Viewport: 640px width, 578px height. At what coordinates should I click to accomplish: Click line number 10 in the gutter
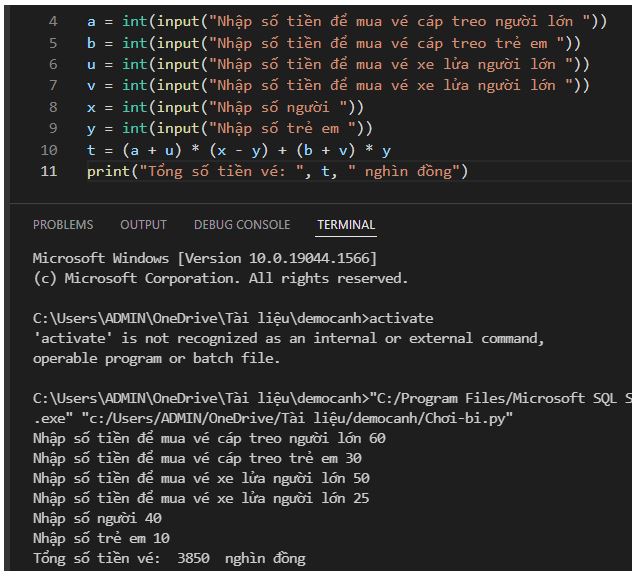click(x=49, y=150)
